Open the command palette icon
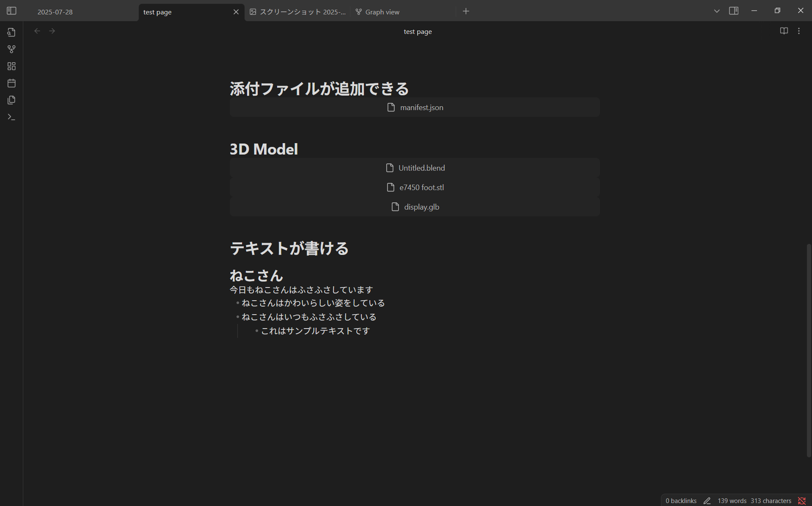Screen dimensions: 812x506 (11, 117)
